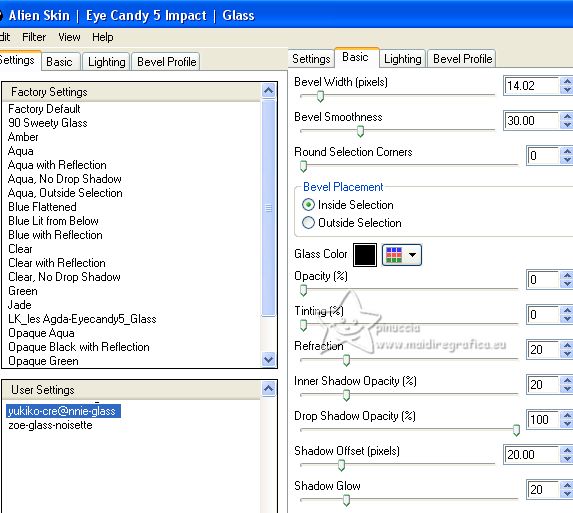
Task: Select Outside Selection bevel placement
Action: tap(308, 223)
